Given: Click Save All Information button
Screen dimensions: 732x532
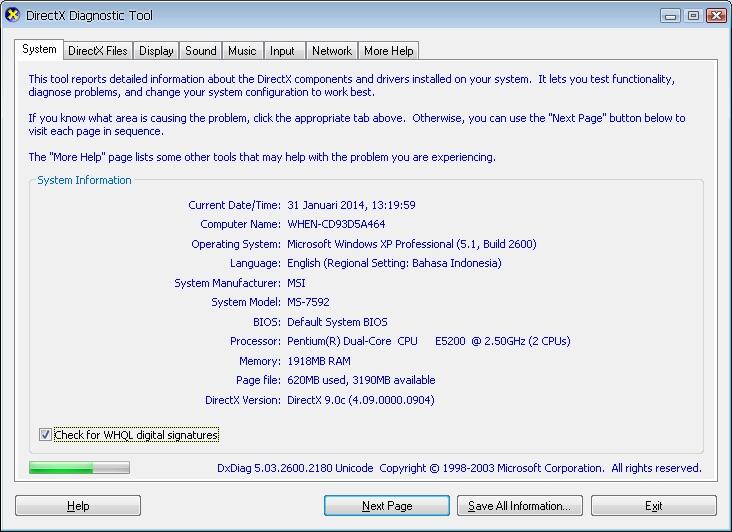Looking at the screenshot, I should (x=520, y=505).
